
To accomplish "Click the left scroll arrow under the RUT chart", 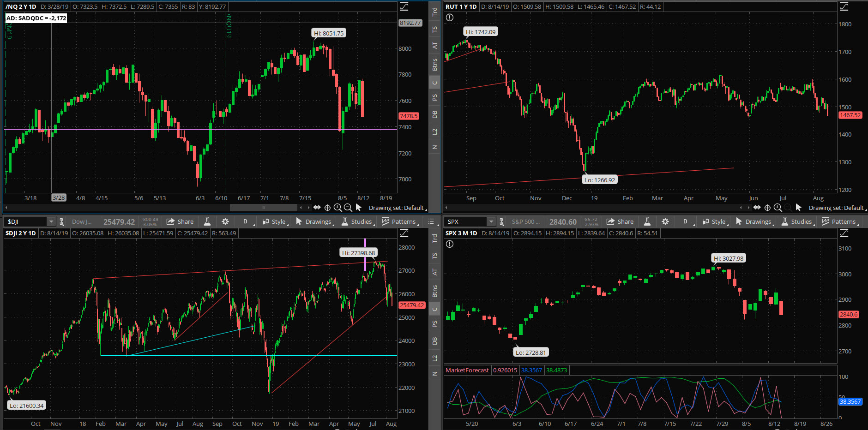I will coord(446,208).
